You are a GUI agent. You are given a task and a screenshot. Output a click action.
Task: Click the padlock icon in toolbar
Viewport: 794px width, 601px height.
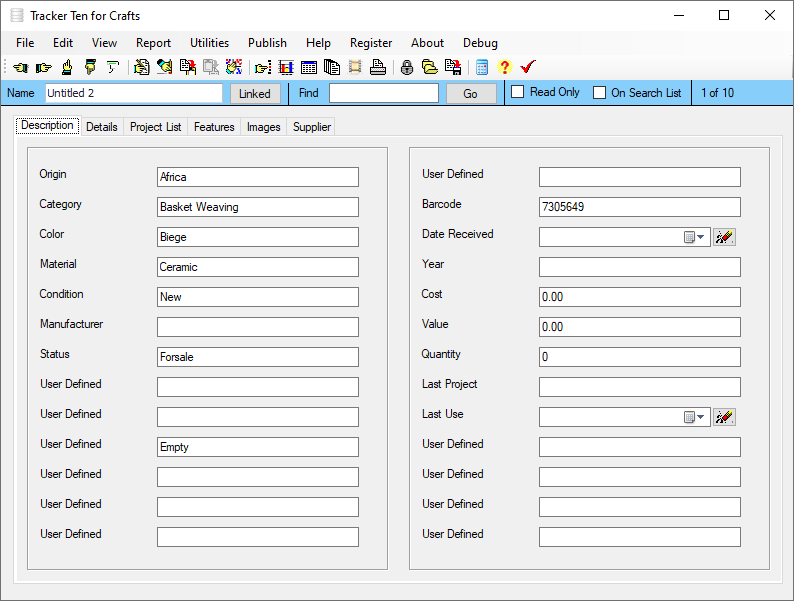[407, 67]
